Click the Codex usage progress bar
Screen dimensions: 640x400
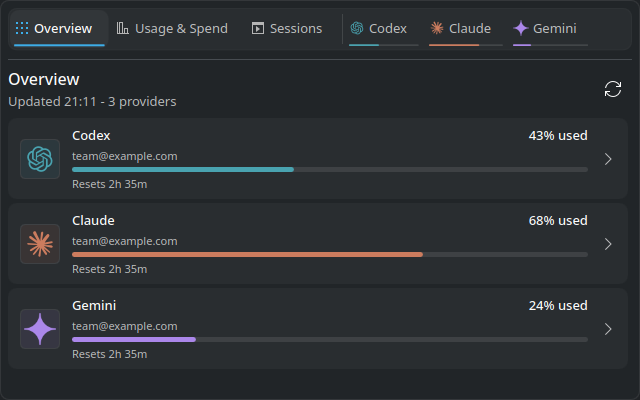330,169
